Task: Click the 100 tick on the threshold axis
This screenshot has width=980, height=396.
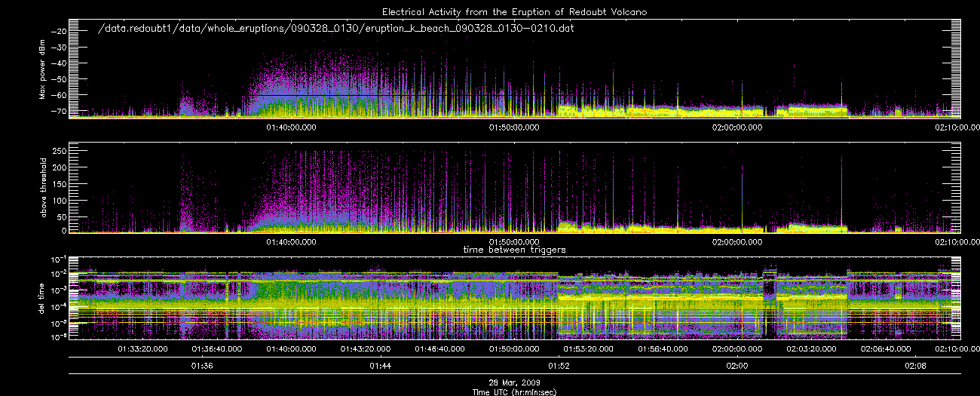Action: pos(60,199)
